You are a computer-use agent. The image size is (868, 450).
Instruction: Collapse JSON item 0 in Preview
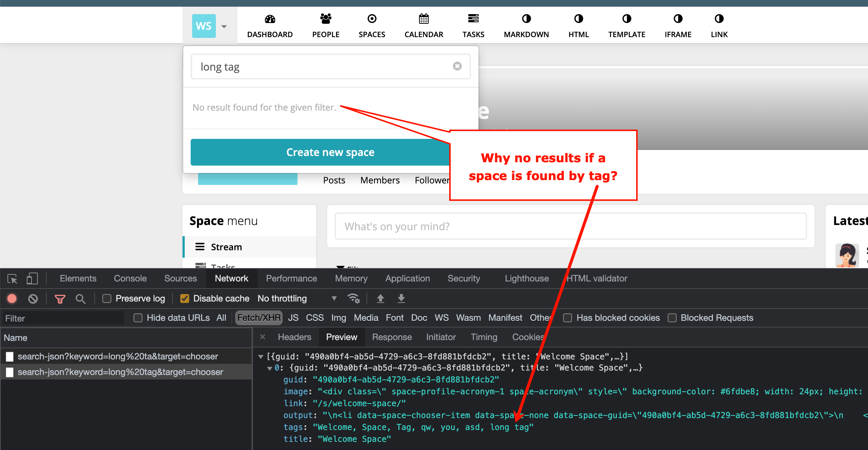tap(270, 368)
